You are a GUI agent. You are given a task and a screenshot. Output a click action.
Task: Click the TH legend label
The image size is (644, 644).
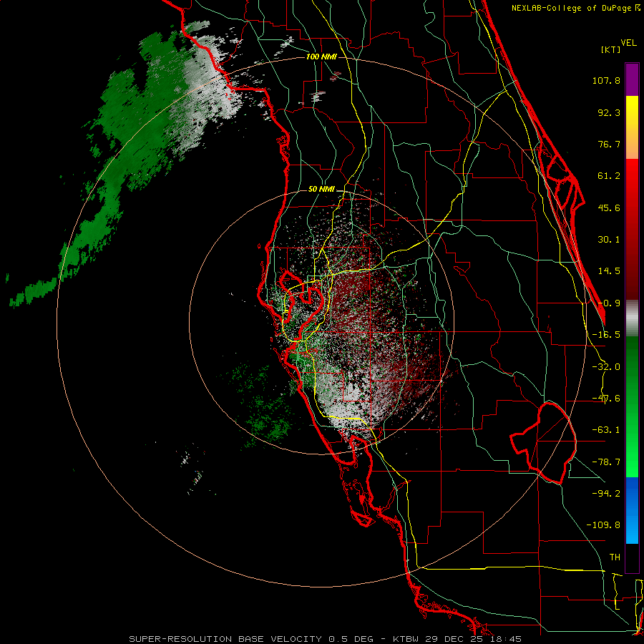pyautogui.click(x=615, y=557)
